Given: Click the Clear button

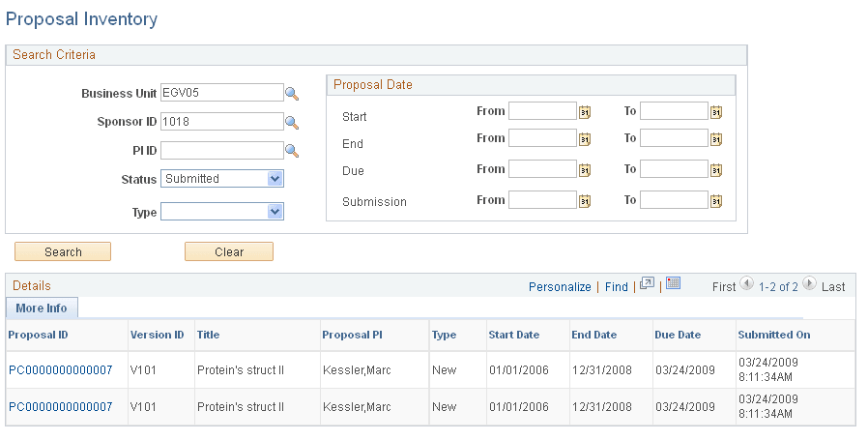Looking at the screenshot, I should (229, 251).
